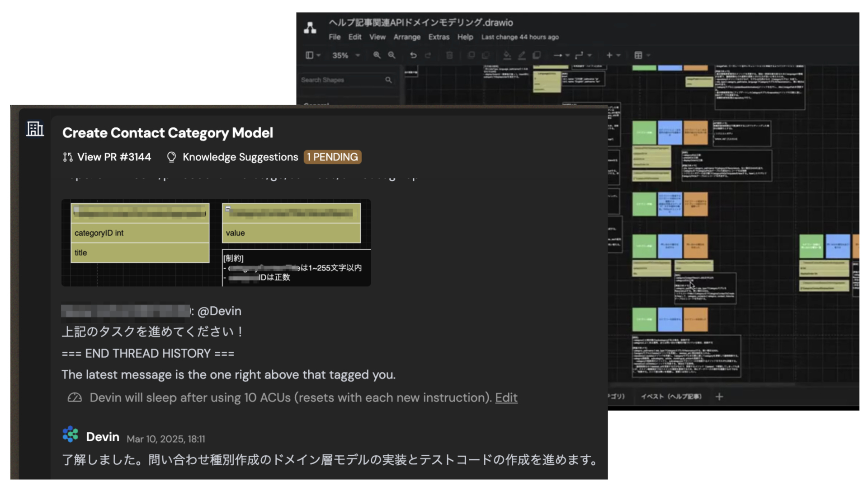Select the Delete icon in the toolbar
This screenshot has height=486, width=868.
click(450, 55)
